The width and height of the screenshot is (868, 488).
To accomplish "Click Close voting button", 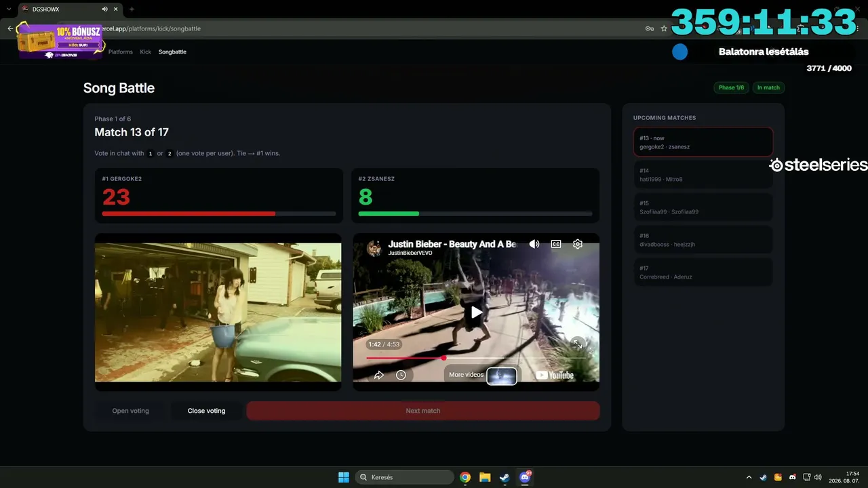I will point(206,411).
